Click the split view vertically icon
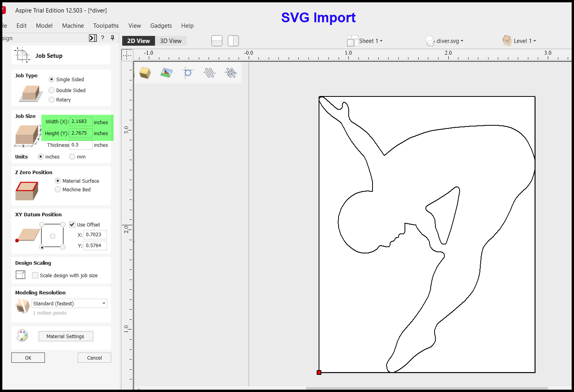Image resolution: width=574 pixels, height=392 pixels. pyautogui.click(x=233, y=41)
